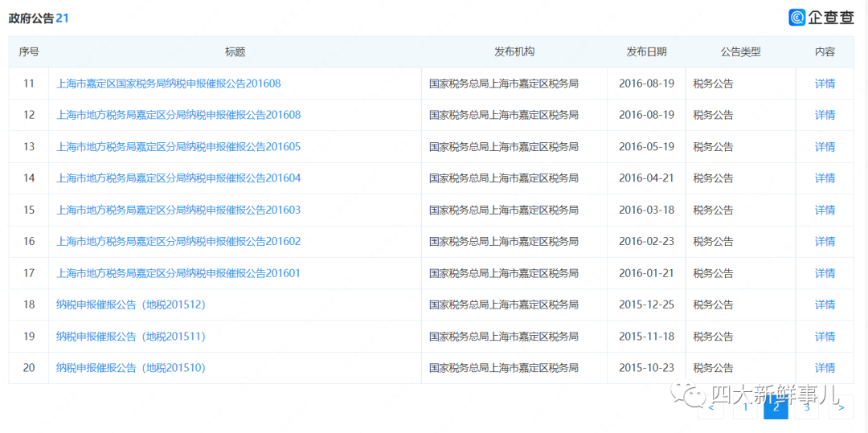Viewport: 868px width, 433px height.
Task: Click the serial number 15
Action: (x=29, y=210)
